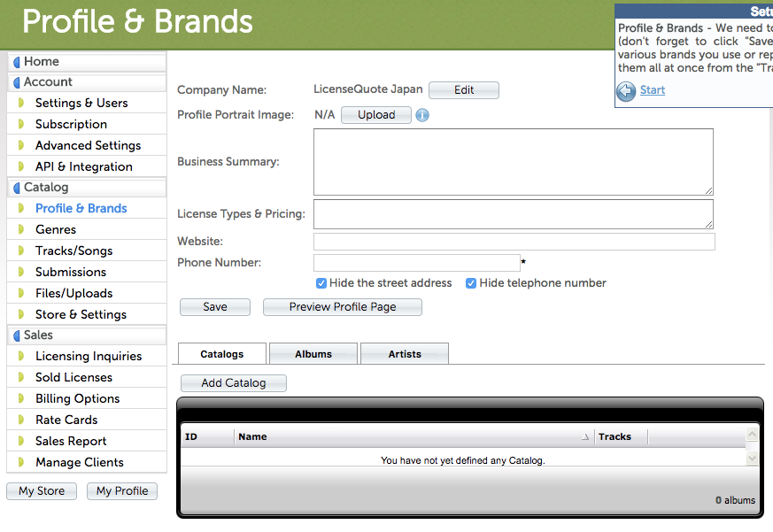
Task: Open the Artists tab
Action: [x=405, y=354]
